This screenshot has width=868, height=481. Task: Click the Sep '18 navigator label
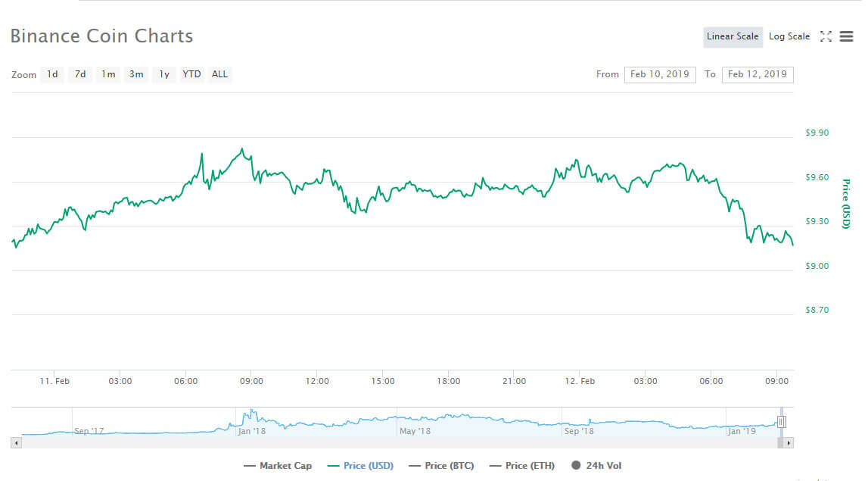pos(578,430)
